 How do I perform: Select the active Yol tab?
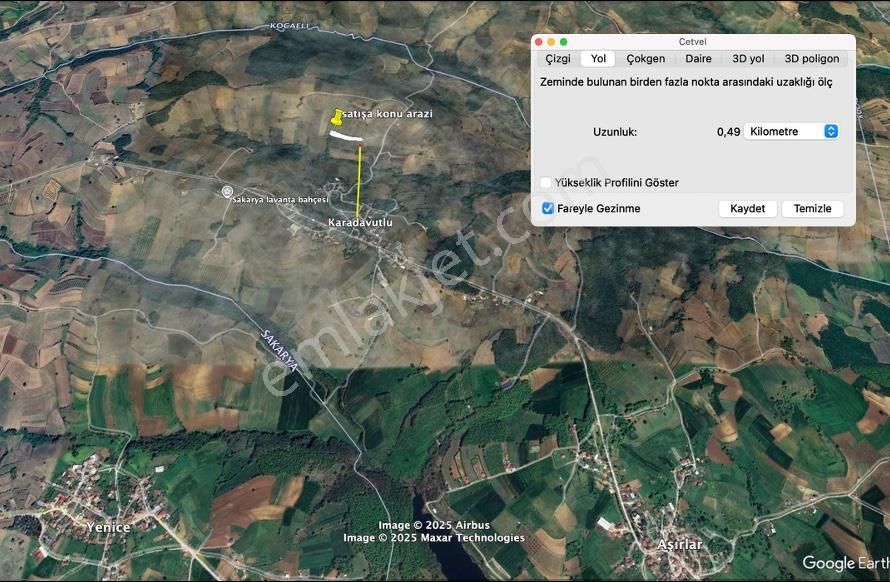click(x=596, y=58)
